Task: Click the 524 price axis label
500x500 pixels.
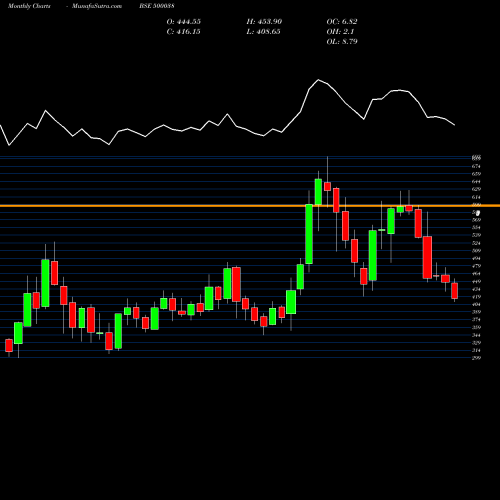Action: point(476,243)
